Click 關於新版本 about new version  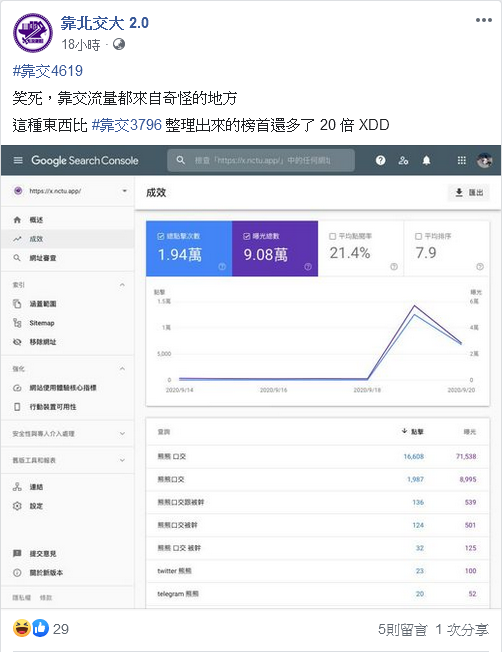point(68,573)
